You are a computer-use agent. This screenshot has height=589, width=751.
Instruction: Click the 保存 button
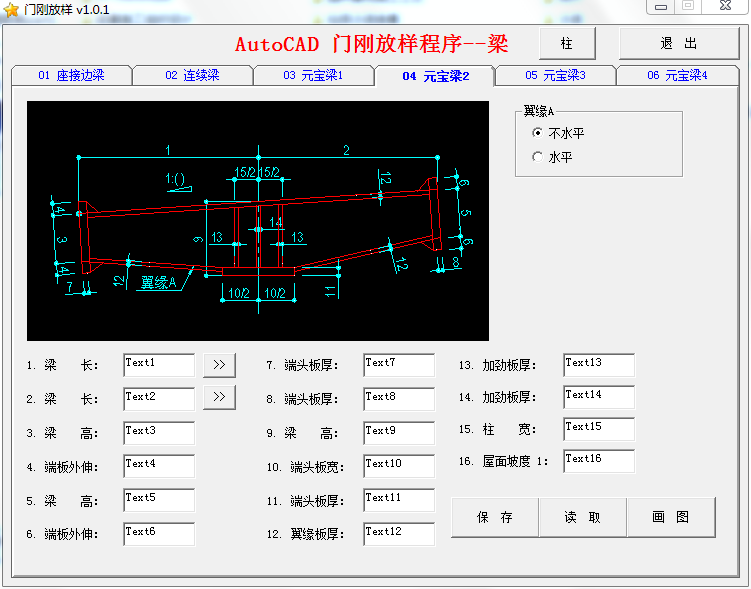495,517
